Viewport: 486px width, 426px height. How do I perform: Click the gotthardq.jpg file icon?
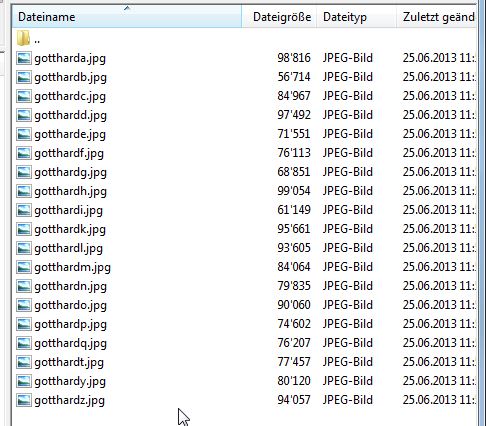24,343
